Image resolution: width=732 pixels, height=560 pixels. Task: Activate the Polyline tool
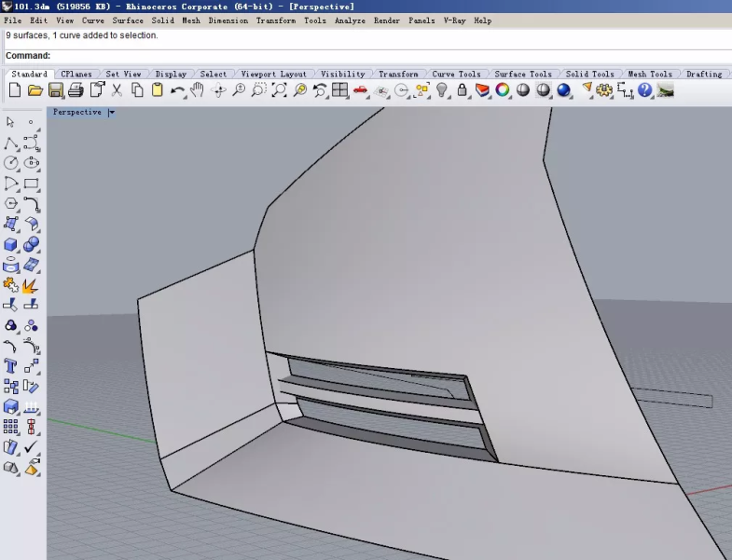tap(11, 143)
